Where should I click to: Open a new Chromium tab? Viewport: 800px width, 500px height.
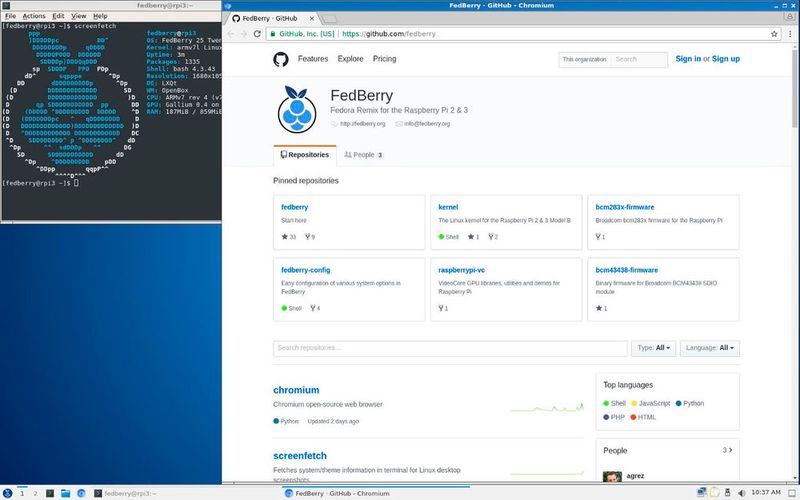(x=330, y=19)
